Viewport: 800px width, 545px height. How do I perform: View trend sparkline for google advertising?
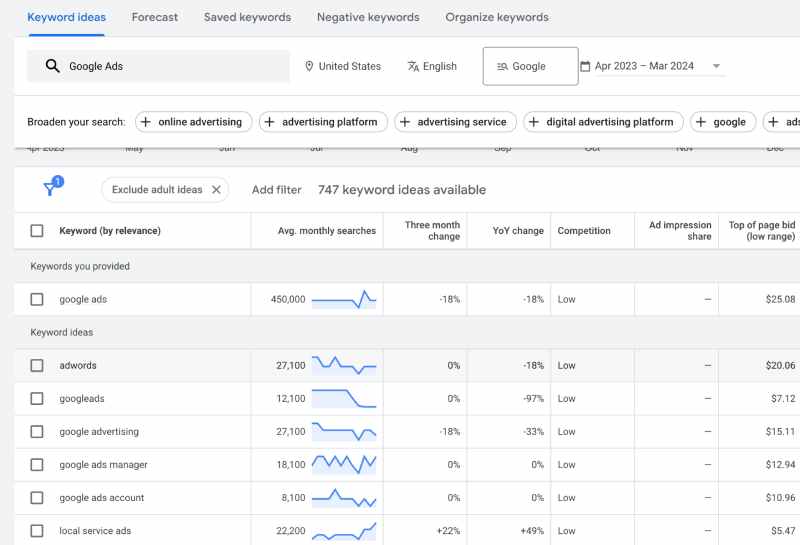(x=344, y=432)
